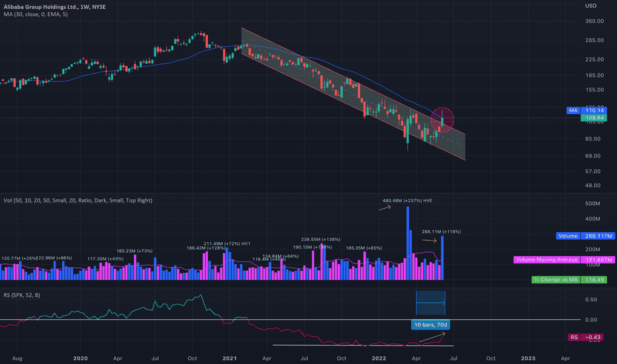Click the 400M volume axis label

coord(593,219)
